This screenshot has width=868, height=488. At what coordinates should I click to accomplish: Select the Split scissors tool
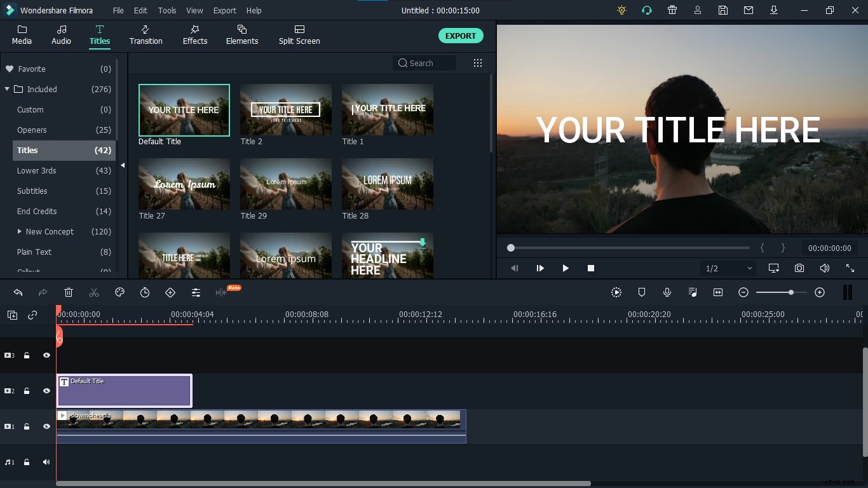pos(94,292)
